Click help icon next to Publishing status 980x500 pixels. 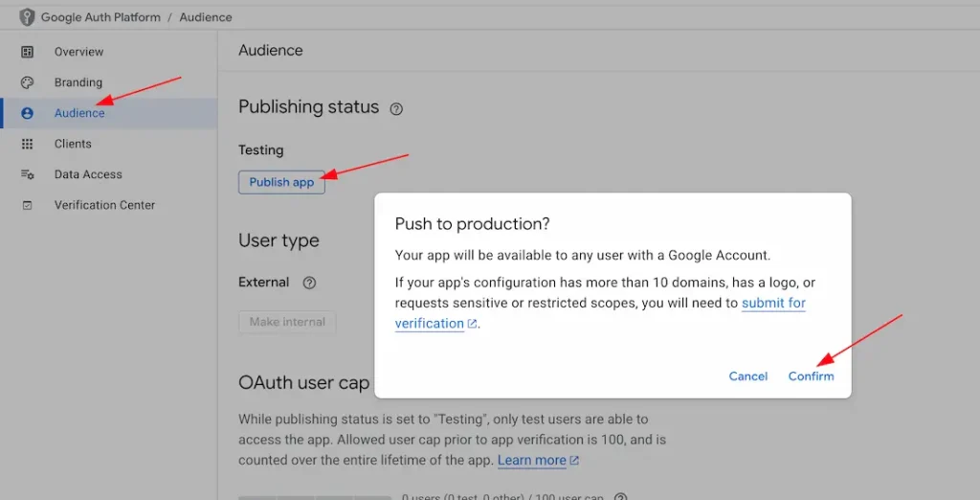pyautogui.click(x=396, y=109)
